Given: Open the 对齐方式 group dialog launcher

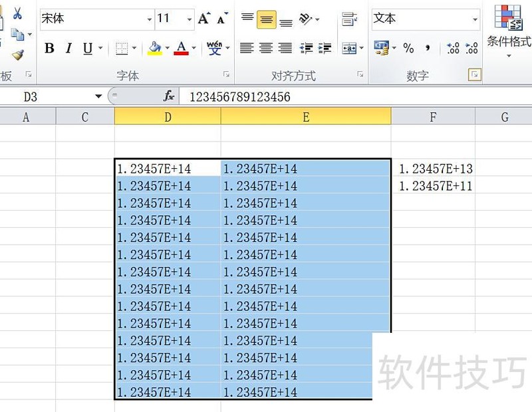Looking at the screenshot, I should 360,74.
